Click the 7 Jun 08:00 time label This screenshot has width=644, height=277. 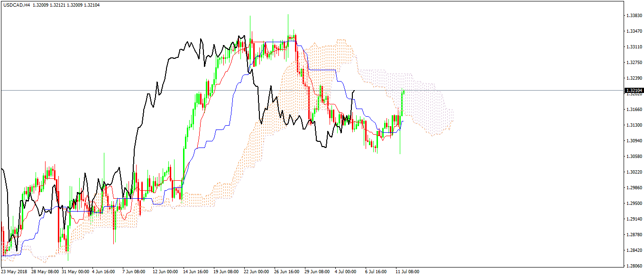[134, 272]
